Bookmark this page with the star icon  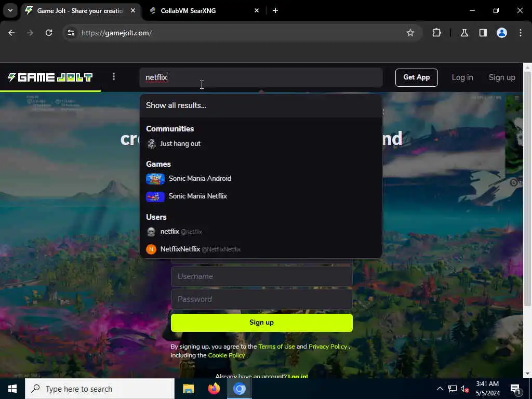[x=410, y=33]
